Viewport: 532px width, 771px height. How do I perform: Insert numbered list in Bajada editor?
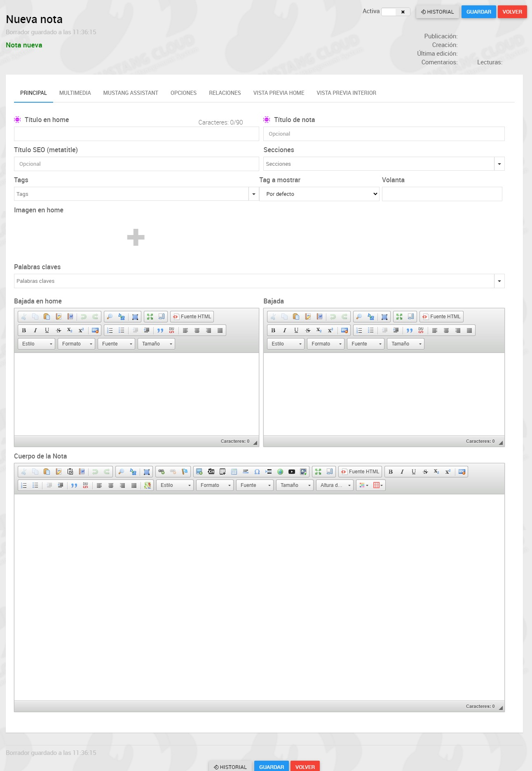(359, 330)
